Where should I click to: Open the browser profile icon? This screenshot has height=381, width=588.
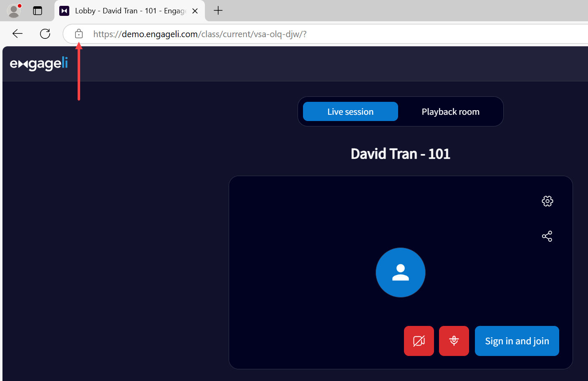tap(14, 11)
